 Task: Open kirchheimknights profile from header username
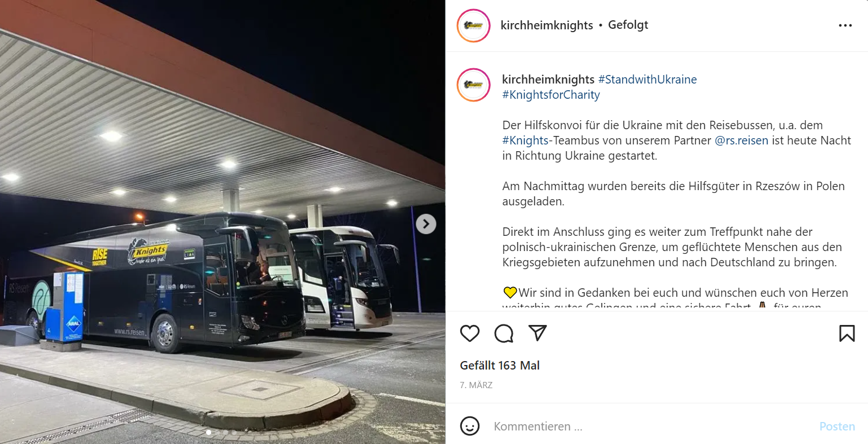point(547,25)
